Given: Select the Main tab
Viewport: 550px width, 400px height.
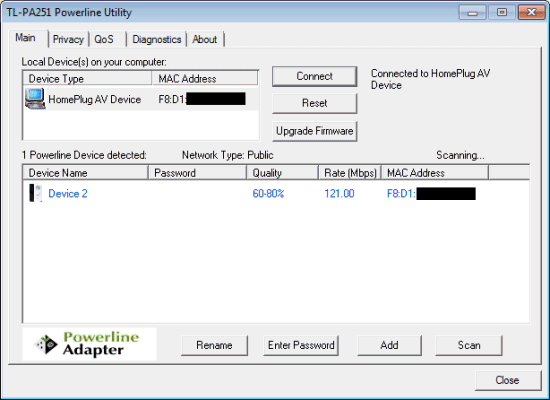Looking at the screenshot, I should pyautogui.click(x=26, y=38).
